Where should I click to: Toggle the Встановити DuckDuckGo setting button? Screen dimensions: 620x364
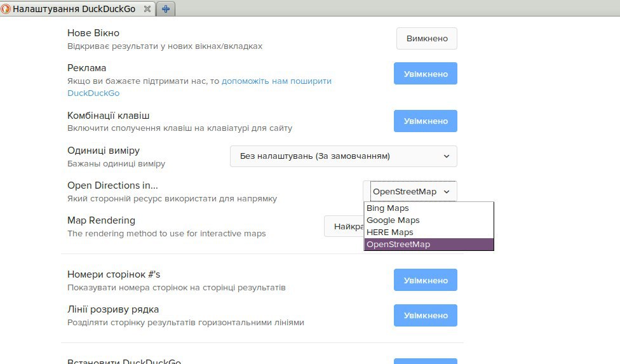(426, 361)
